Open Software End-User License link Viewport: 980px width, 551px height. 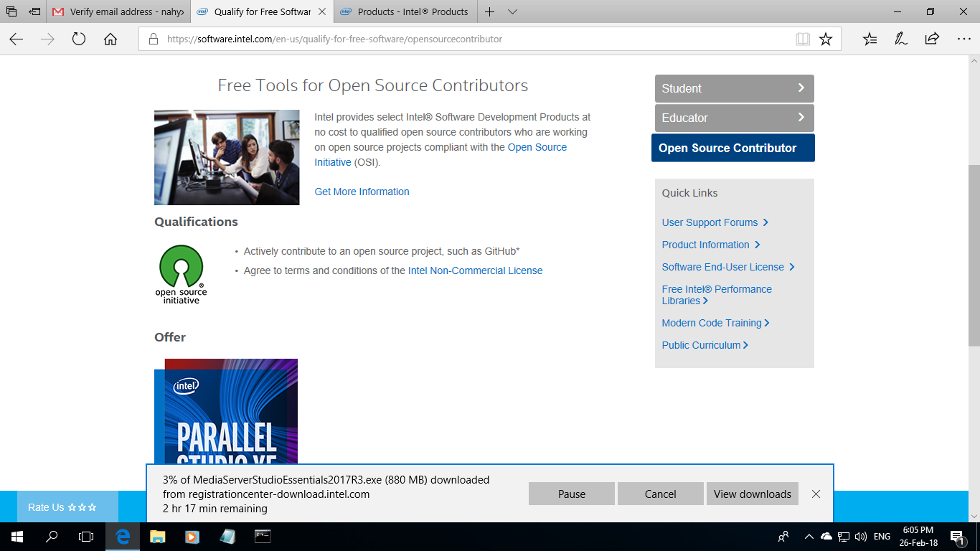(x=728, y=267)
